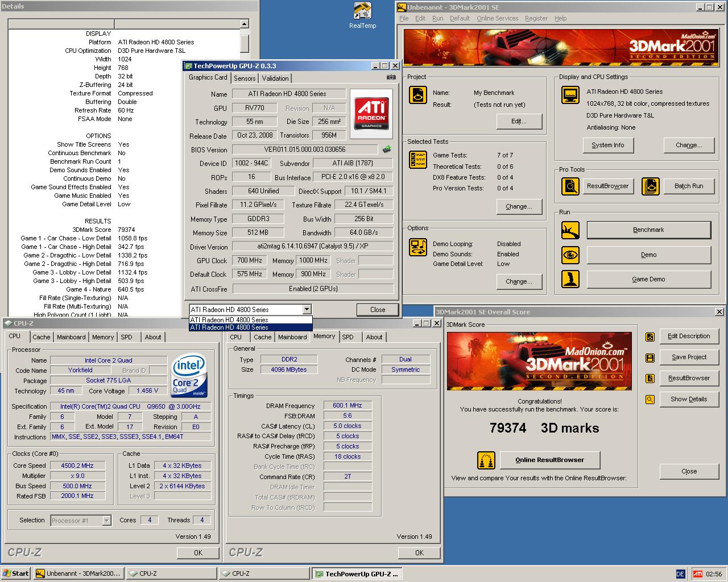This screenshot has width=728, height=582.
Task: Open the Online Services menu
Action: 498,18
